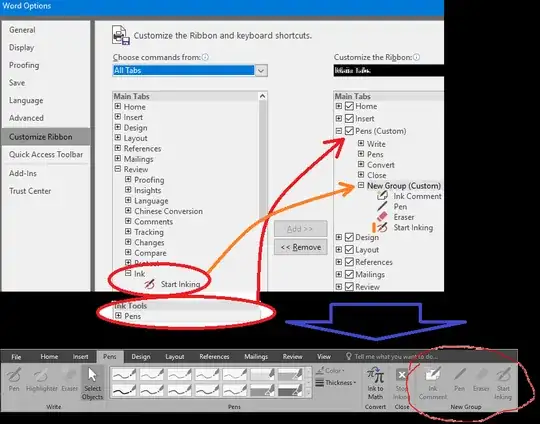Switch to the View ribbon tab
Image resolution: width=540 pixels, height=424 pixels.
coord(324,357)
